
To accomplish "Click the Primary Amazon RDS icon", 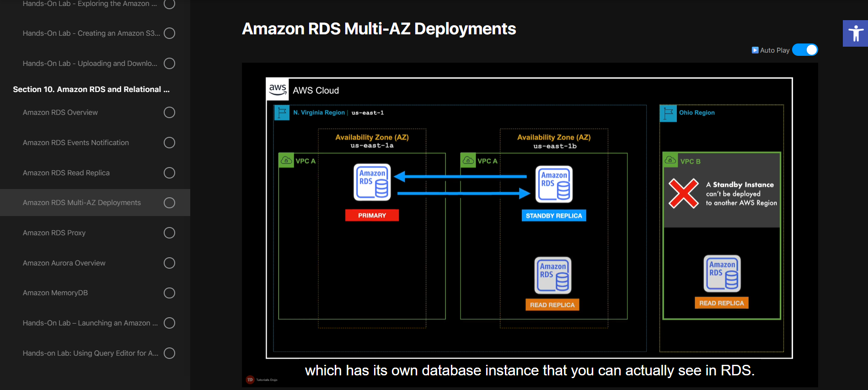I will (372, 182).
